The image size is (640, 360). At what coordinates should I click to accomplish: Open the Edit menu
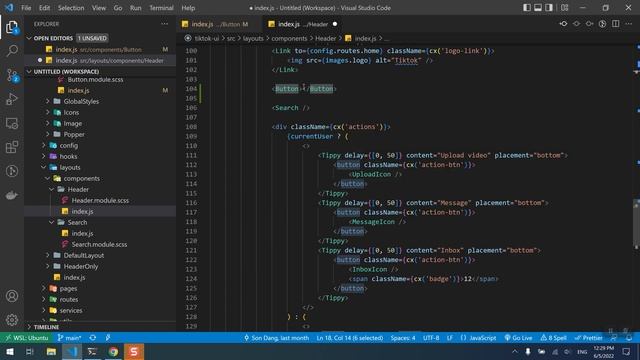[44, 8]
